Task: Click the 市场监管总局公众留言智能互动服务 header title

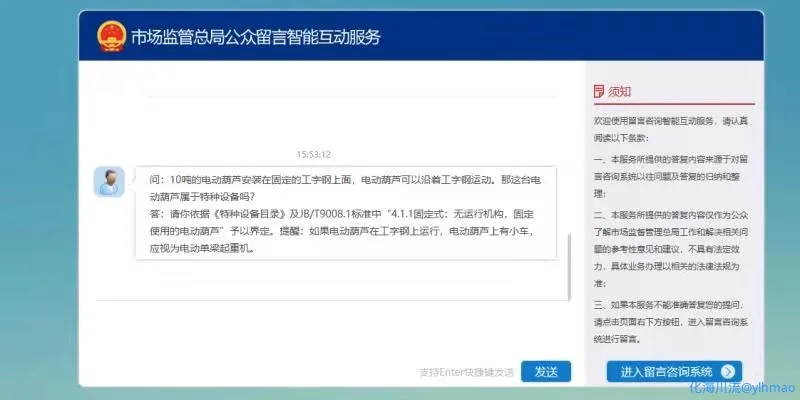Action: (x=255, y=38)
